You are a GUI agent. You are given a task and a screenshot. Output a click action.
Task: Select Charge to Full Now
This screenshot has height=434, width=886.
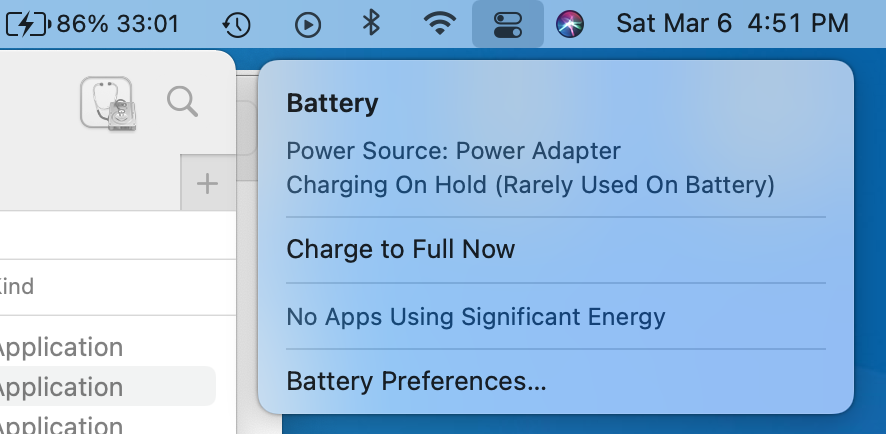point(401,249)
